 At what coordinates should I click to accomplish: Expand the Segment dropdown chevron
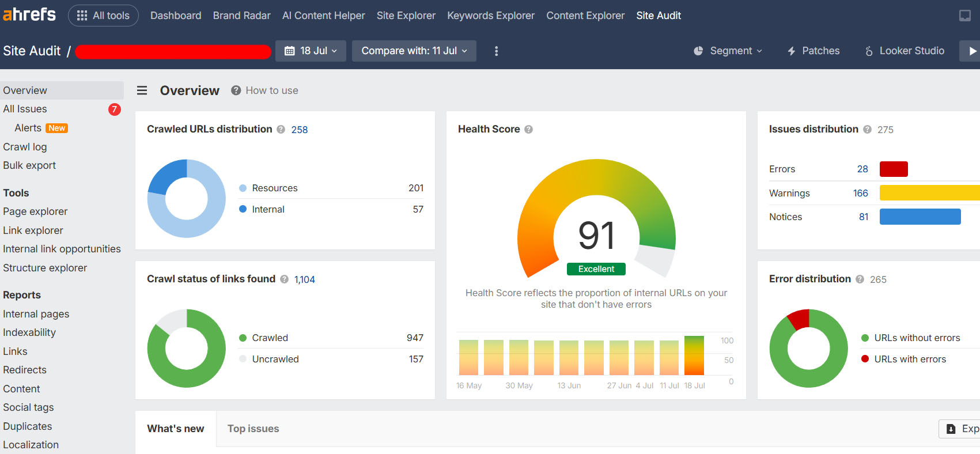click(759, 51)
